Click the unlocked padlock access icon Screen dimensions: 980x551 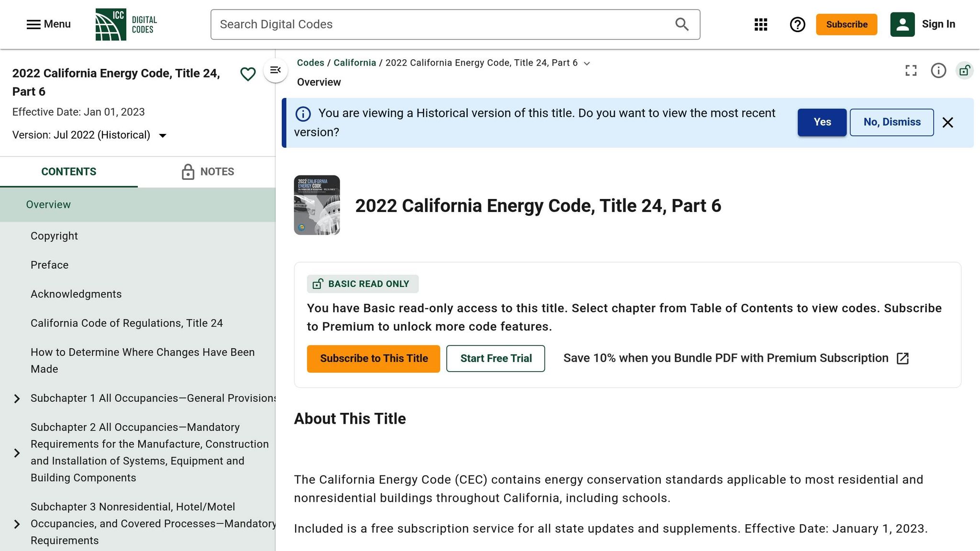(x=964, y=71)
